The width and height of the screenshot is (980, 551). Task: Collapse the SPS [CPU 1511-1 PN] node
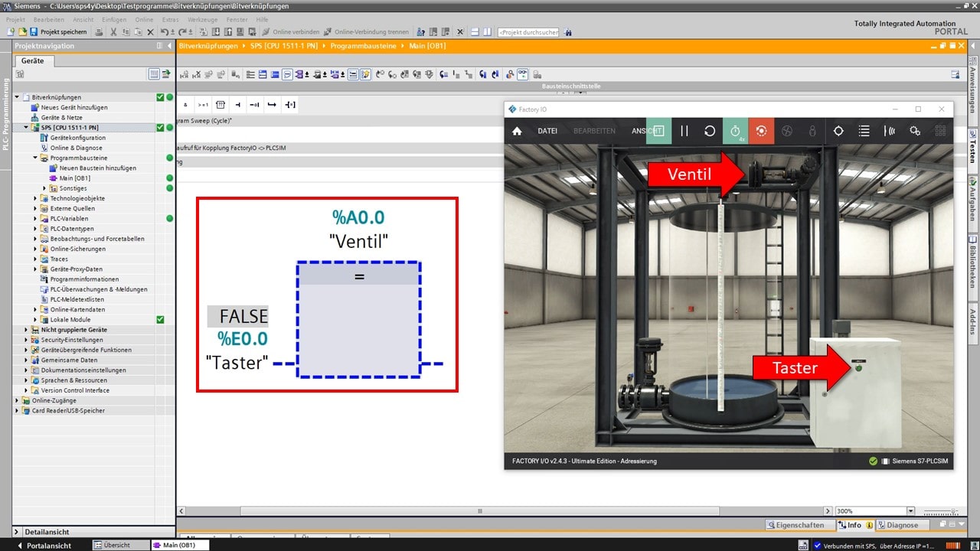pos(26,128)
